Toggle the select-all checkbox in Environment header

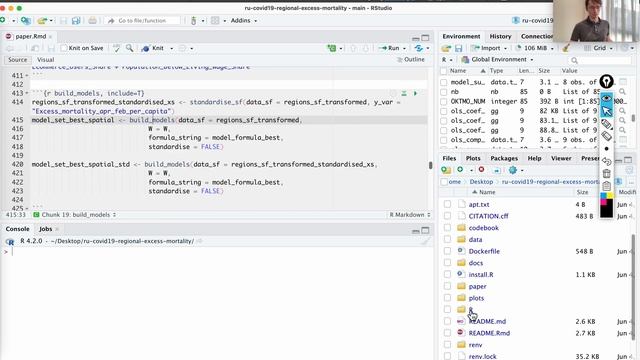444,71
